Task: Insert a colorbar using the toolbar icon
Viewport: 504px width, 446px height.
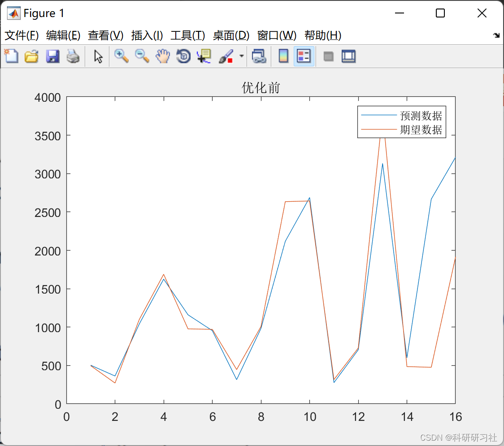Action: point(283,56)
